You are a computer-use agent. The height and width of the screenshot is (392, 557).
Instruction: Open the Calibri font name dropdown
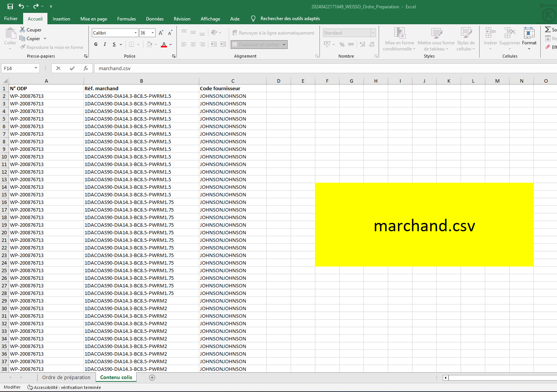tap(135, 33)
